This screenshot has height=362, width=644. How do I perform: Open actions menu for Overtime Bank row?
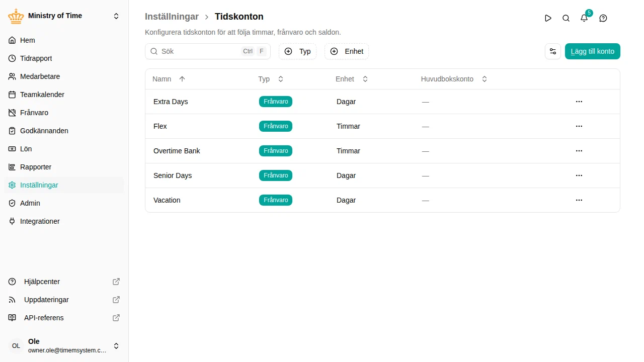(579, 151)
